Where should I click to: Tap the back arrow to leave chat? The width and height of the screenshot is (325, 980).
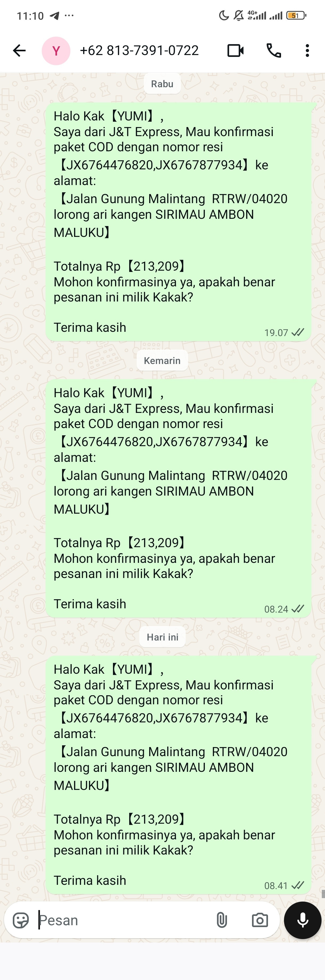click(x=19, y=51)
